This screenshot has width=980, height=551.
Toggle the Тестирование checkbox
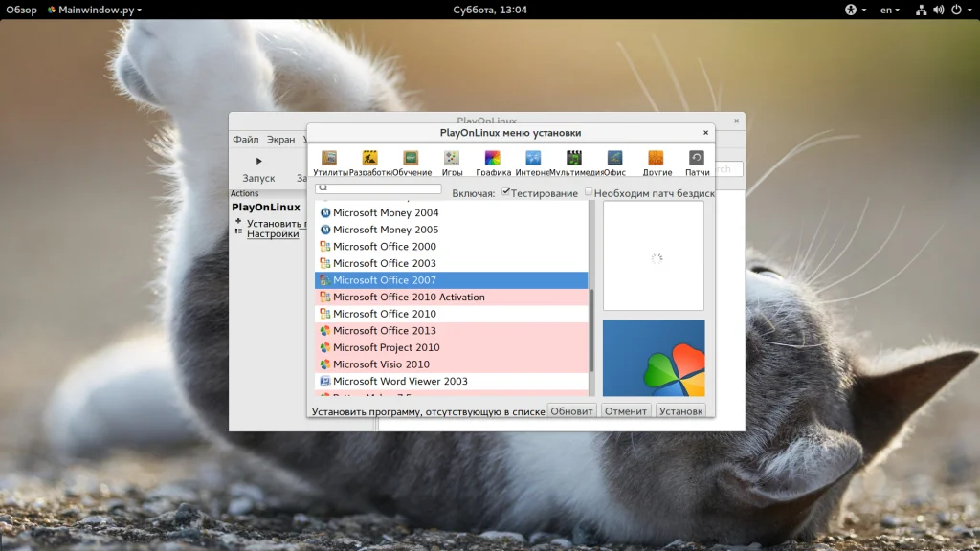[506, 192]
